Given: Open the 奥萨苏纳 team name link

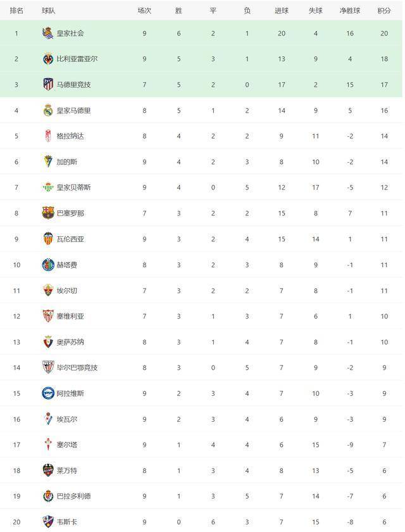Looking at the screenshot, I should coord(70,342).
